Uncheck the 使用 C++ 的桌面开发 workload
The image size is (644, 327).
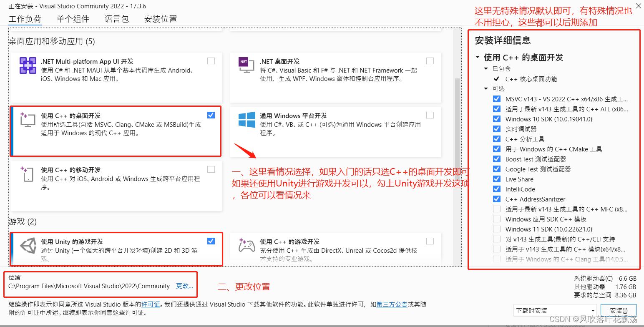[211, 115]
